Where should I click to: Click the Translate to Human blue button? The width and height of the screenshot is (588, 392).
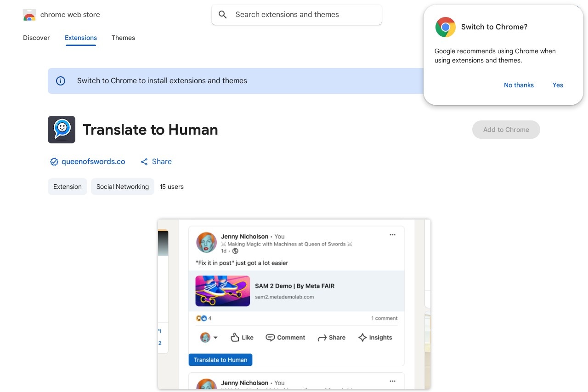click(x=220, y=360)
